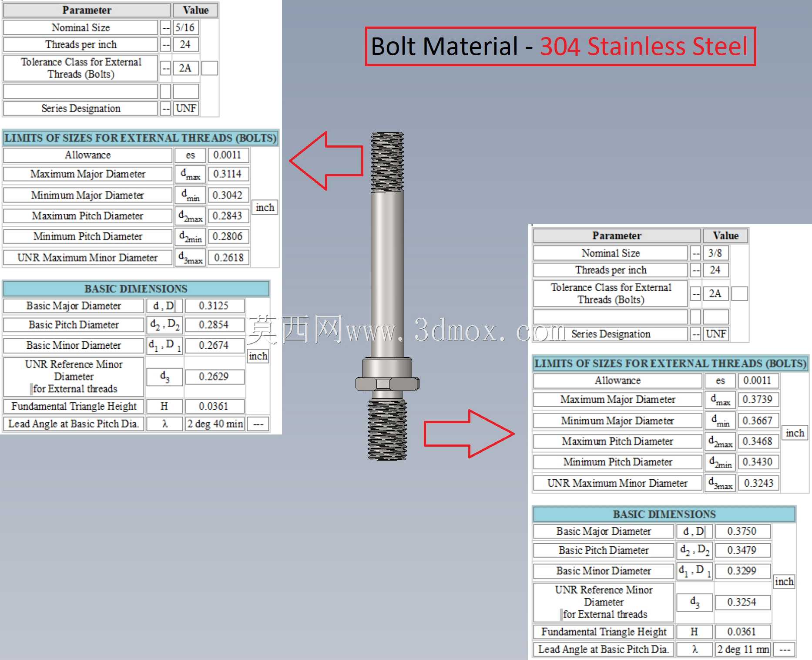The height and width of the screenshot is (660, 812).
Task: Select the 0.2843 maximum pitch diameter value
Action: point(228,216)
